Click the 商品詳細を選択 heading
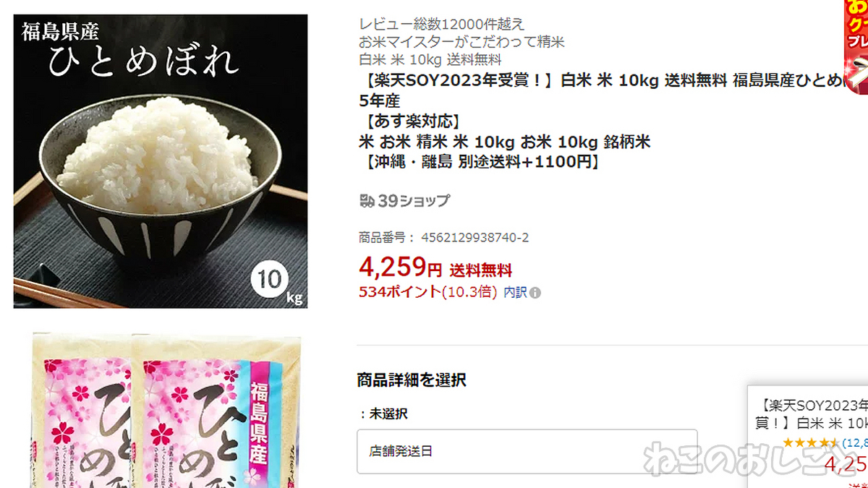The height and width of the screenshot is (488, 868). coord(412,380)
